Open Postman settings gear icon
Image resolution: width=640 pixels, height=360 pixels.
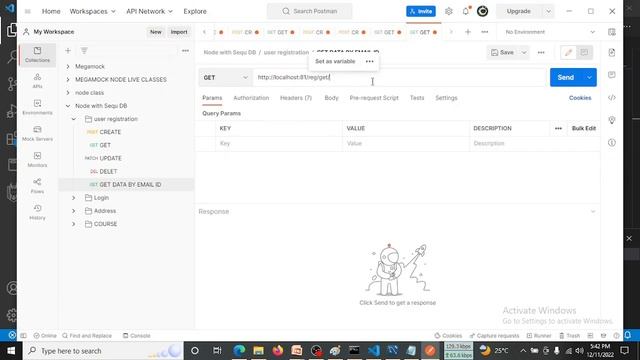click(x=449, y=11)
